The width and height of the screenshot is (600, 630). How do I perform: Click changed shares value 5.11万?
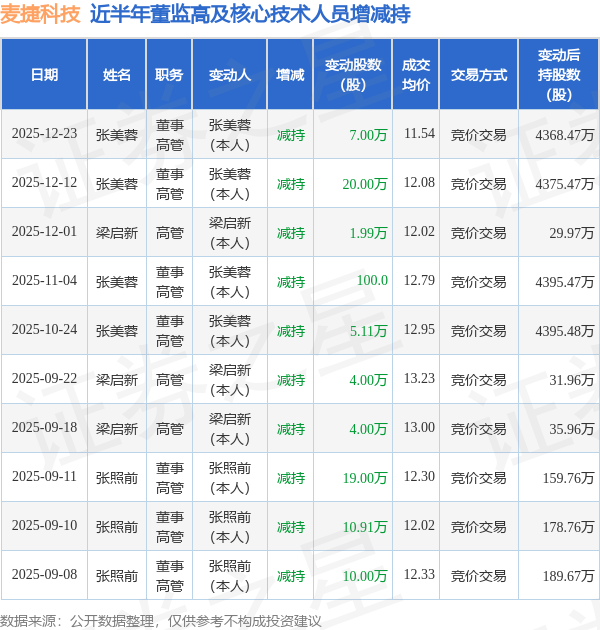pos(368,331)
